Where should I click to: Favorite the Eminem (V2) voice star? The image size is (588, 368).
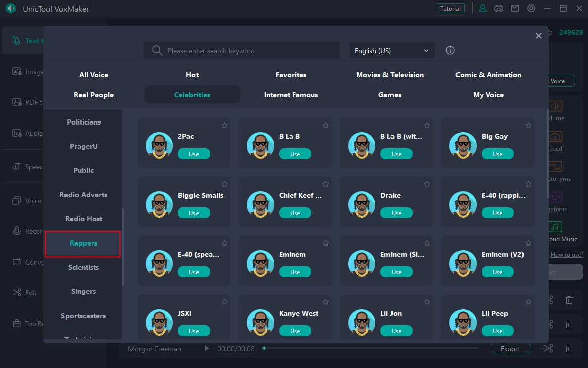pyautogui.click(x=528, y=243)
